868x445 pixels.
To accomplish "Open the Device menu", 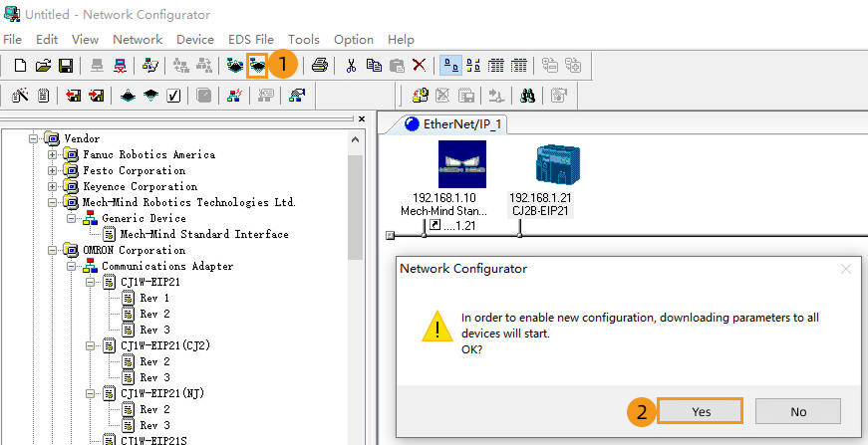I will click(195, 39).
